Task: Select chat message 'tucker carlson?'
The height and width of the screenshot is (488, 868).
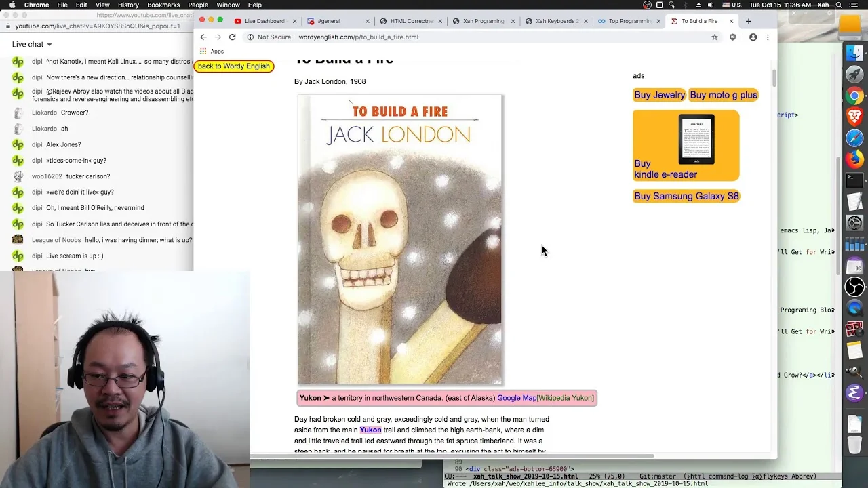Action: (x=88, y=176)
